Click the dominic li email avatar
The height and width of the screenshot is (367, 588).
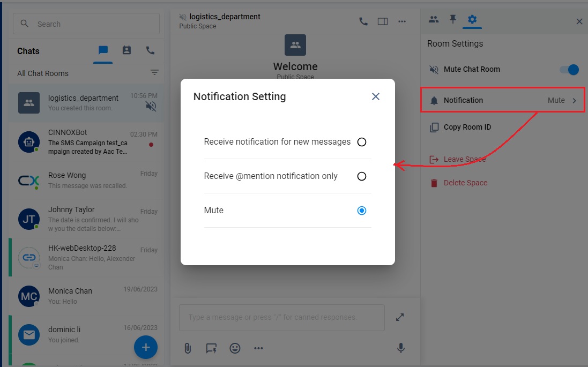(x=29, y=335)
